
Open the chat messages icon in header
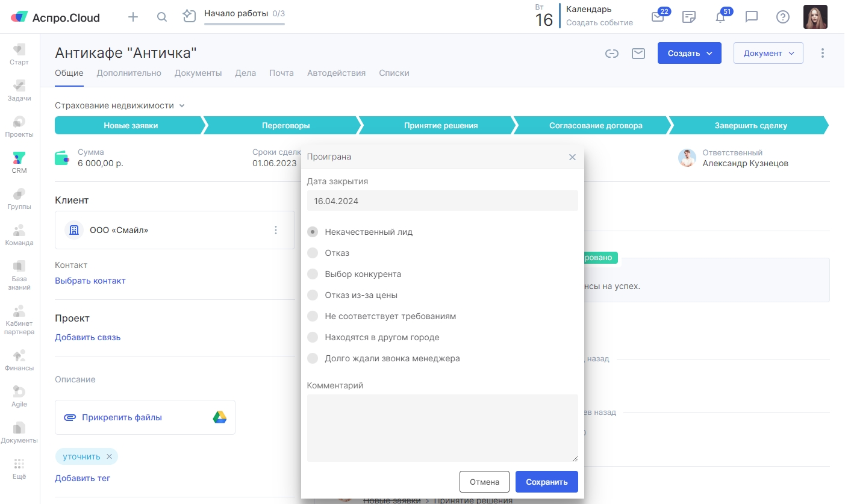pos(751,17)
